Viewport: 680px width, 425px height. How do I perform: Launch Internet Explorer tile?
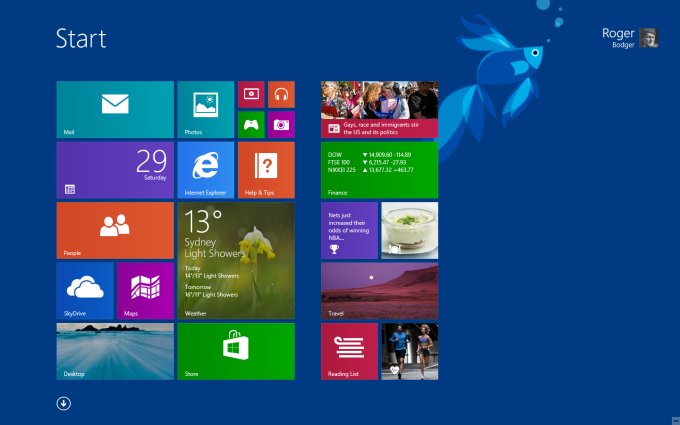point(206,170)
